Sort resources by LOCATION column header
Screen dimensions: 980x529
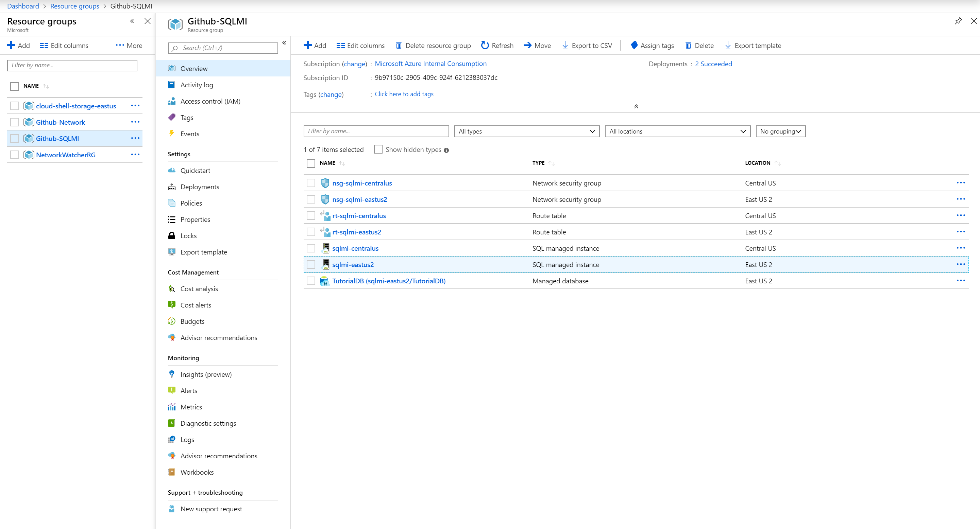coord(762,163)
